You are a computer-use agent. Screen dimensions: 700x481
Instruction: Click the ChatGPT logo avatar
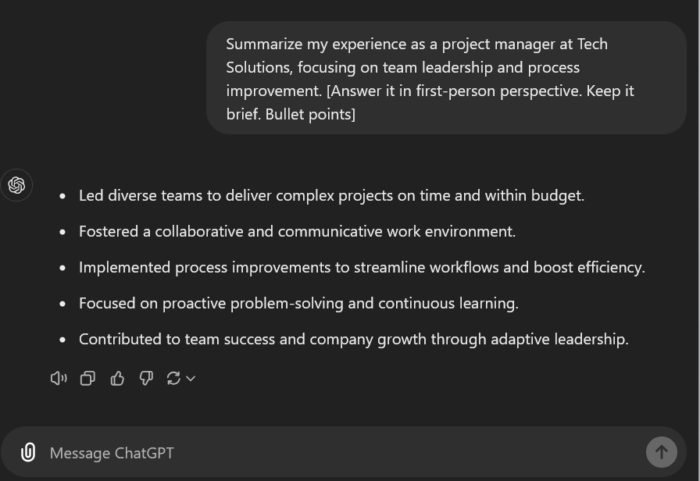17,185
